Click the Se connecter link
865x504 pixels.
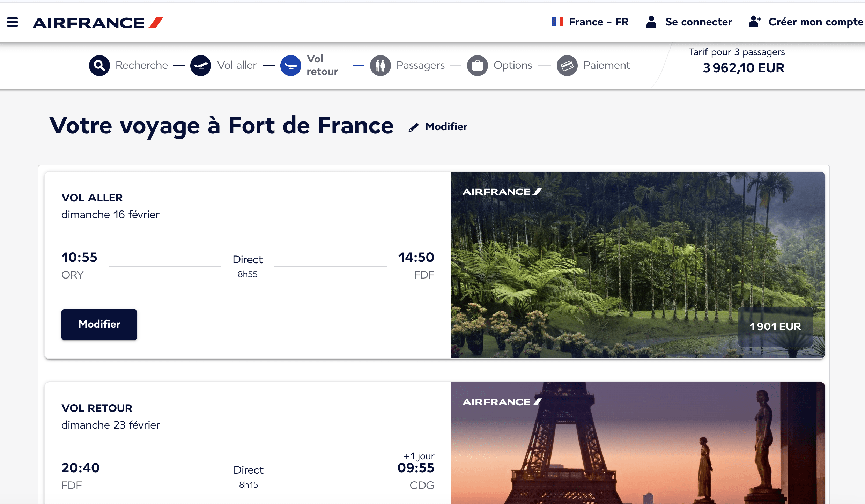[x=698, y=22]
